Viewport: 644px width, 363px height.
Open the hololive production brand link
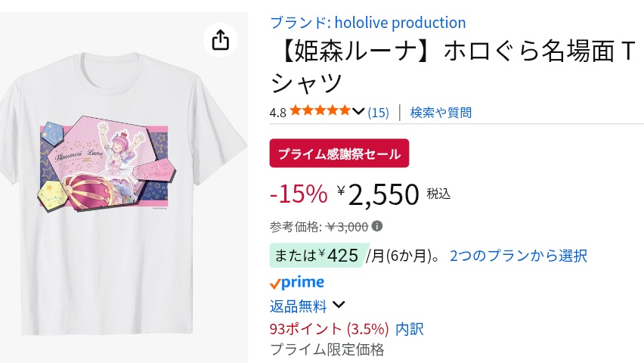tap(368, 23)
